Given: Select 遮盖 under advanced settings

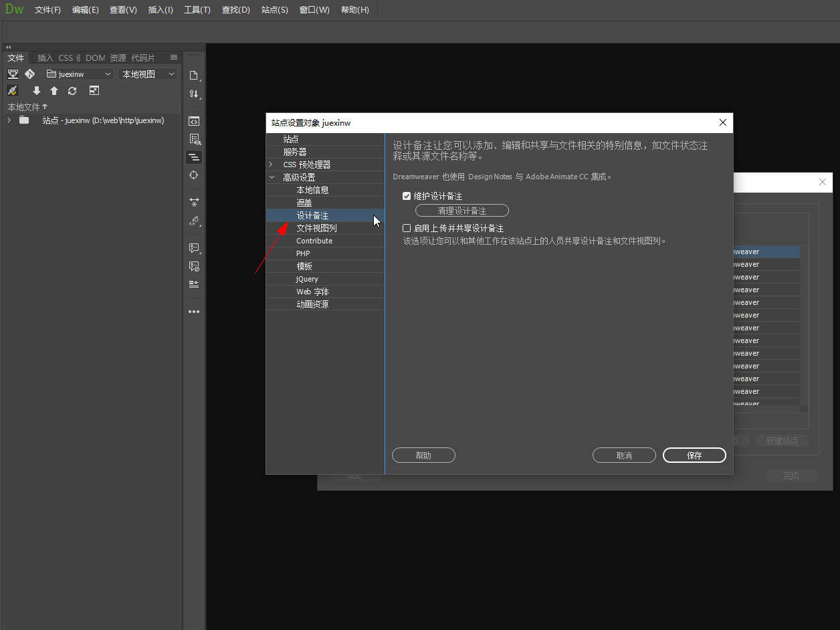Looking at the screenshot, I should click(x=325, y=203).
